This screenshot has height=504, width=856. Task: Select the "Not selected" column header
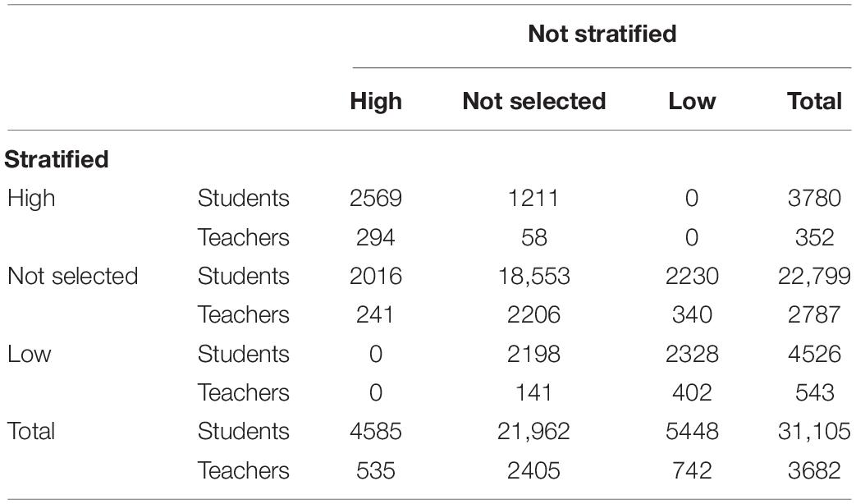pyautogui.click(x=534, y=101)
